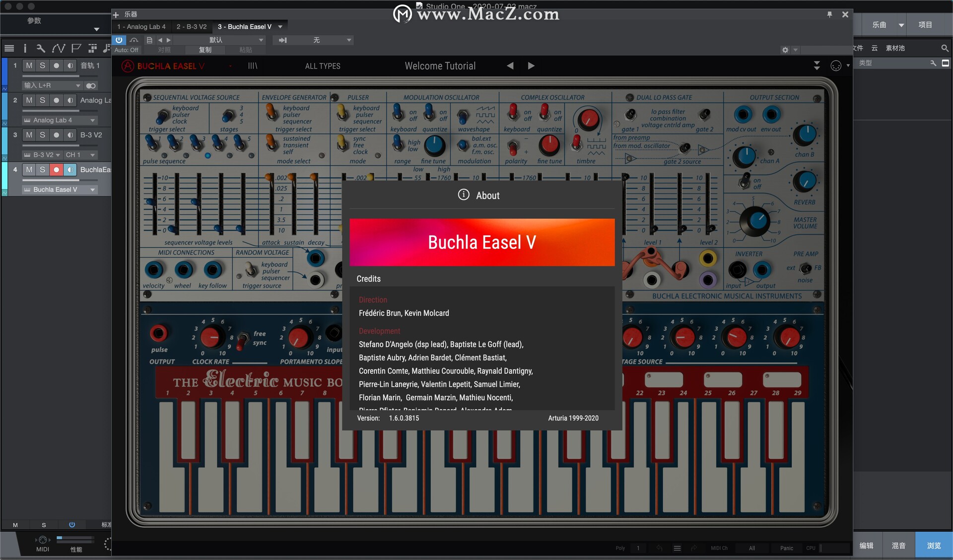
Task: Mute track 1 音轨 1
Action: [29, 65]
